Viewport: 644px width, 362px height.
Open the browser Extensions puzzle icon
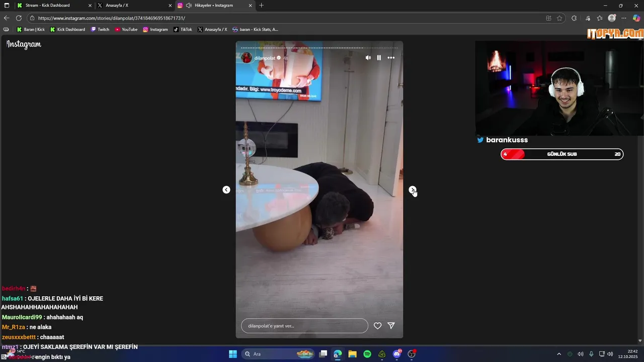[x=574, y=18]
